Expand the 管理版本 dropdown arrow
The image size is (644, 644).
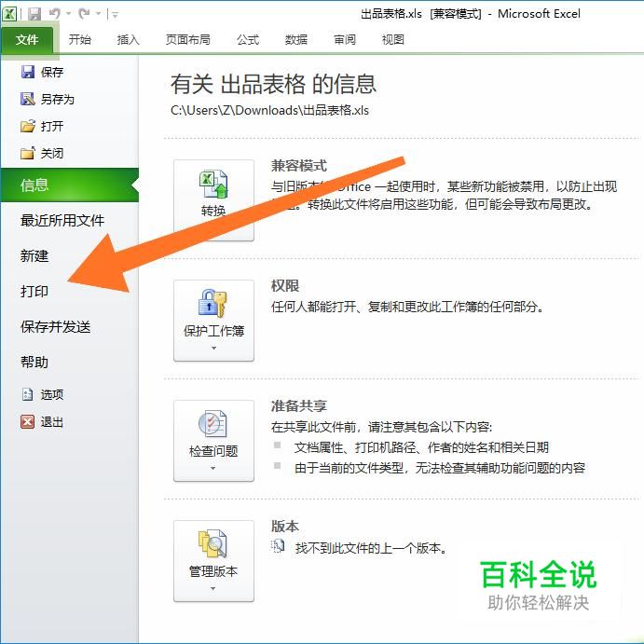[x=213, y=589]
